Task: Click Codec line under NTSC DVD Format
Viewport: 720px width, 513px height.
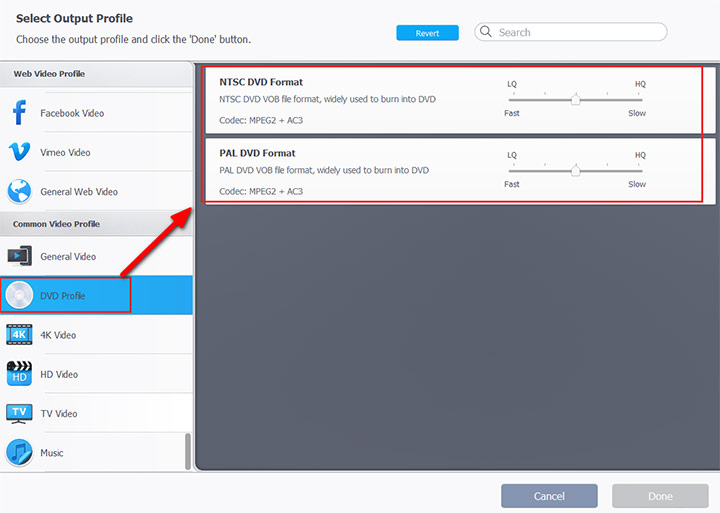Action: click(261, 120)
